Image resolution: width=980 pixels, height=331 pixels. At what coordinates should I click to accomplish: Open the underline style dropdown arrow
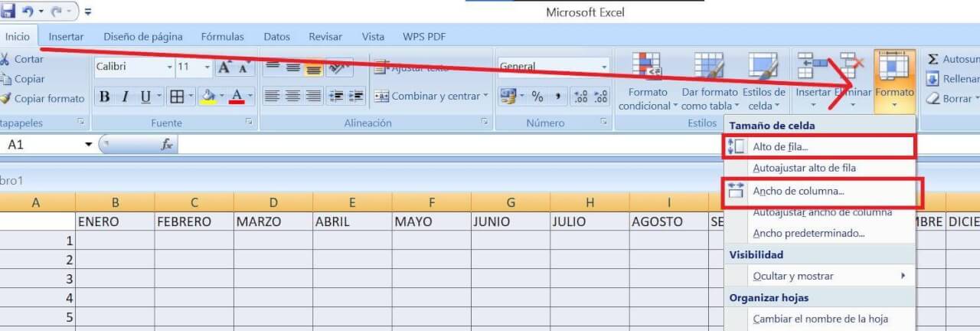[158, 97]
